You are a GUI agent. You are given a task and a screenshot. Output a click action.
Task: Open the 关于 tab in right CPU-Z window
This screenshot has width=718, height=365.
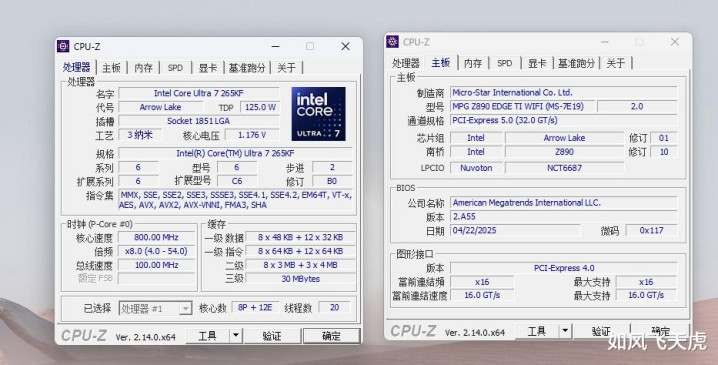tap(616, 63)
